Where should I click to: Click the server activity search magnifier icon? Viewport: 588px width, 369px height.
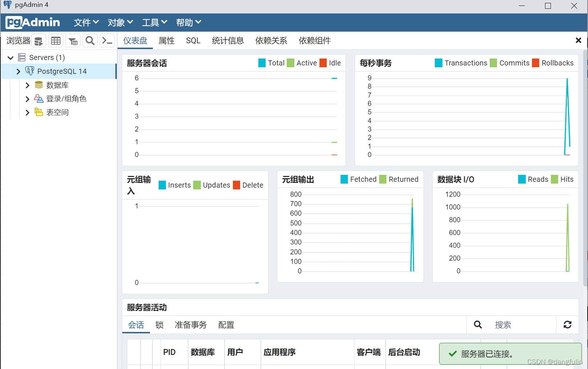478,325
